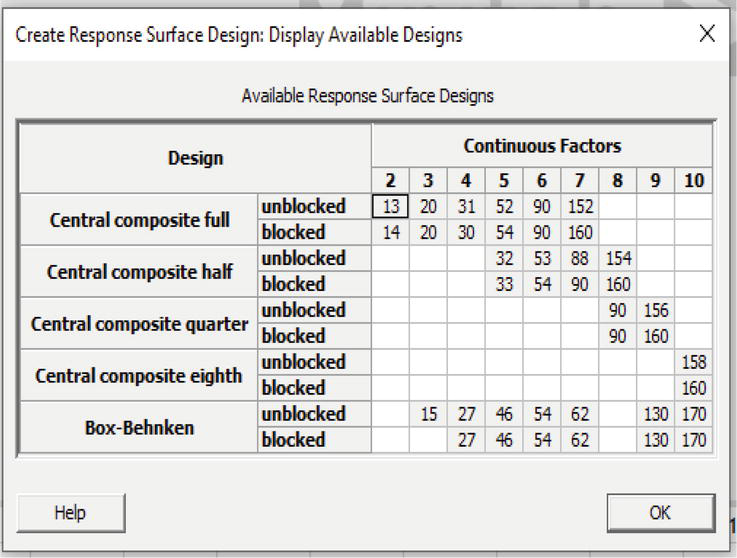Click the Continuous Factors header
The image size is (737, 558).
point(542,146)
